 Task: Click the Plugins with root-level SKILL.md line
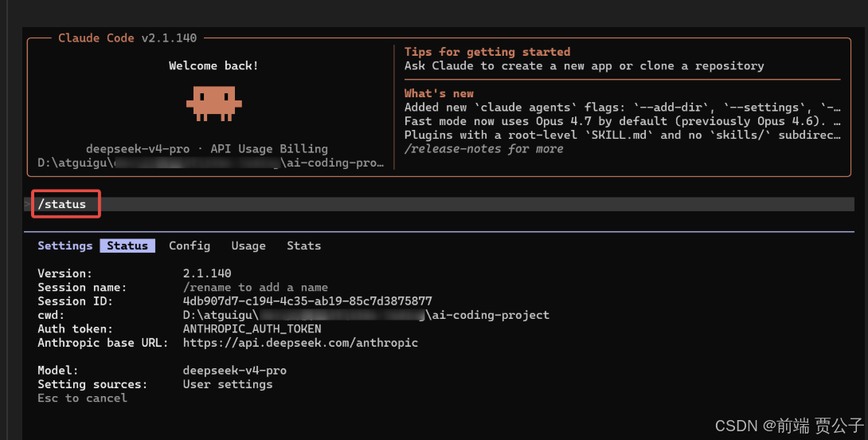(x=622, y=135)
